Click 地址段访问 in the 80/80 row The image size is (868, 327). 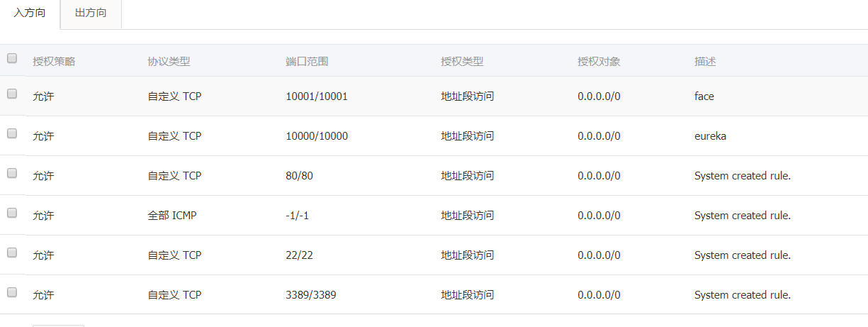click(467, 176)
